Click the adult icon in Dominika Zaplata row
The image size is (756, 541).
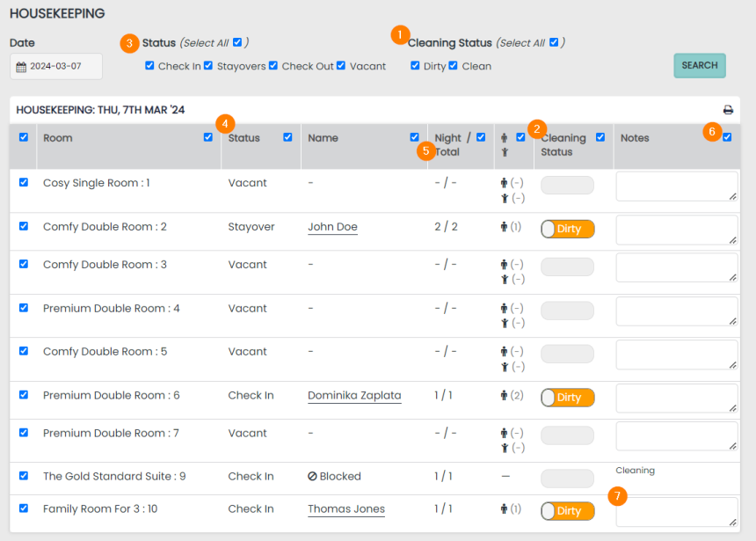click(x=504, y=396)
